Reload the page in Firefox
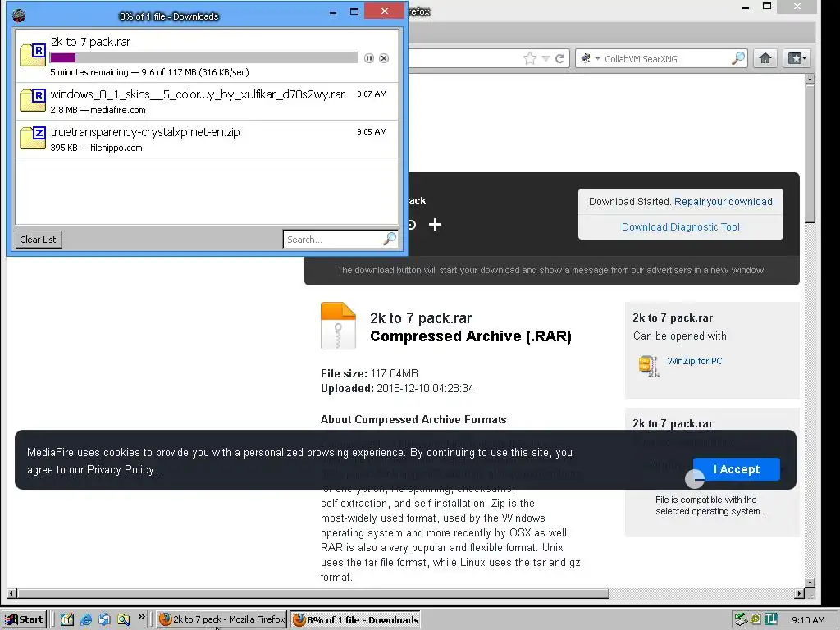 coord(559,58)
